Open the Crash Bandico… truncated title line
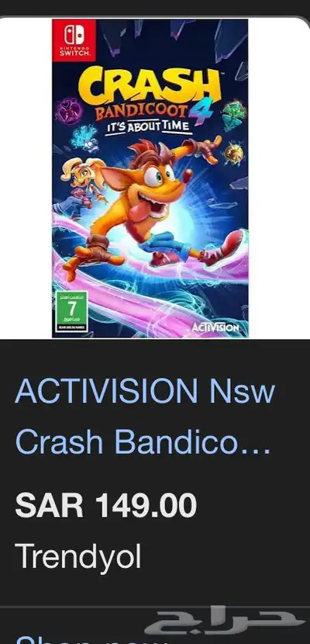This screenshot has height=644, width=310. (x=143, y=443)
